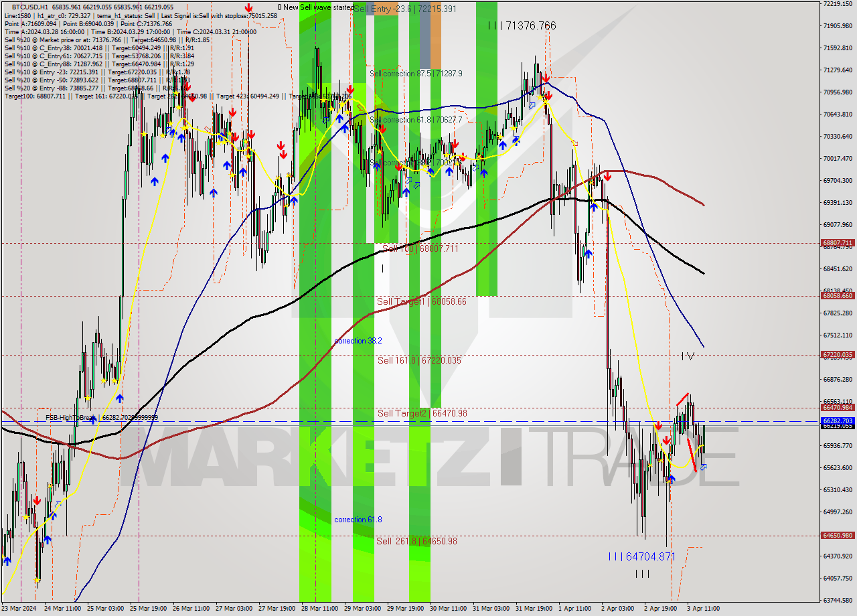
Task: Click the '29 Mar 19:00' time axis label
Action: point(406,609)
